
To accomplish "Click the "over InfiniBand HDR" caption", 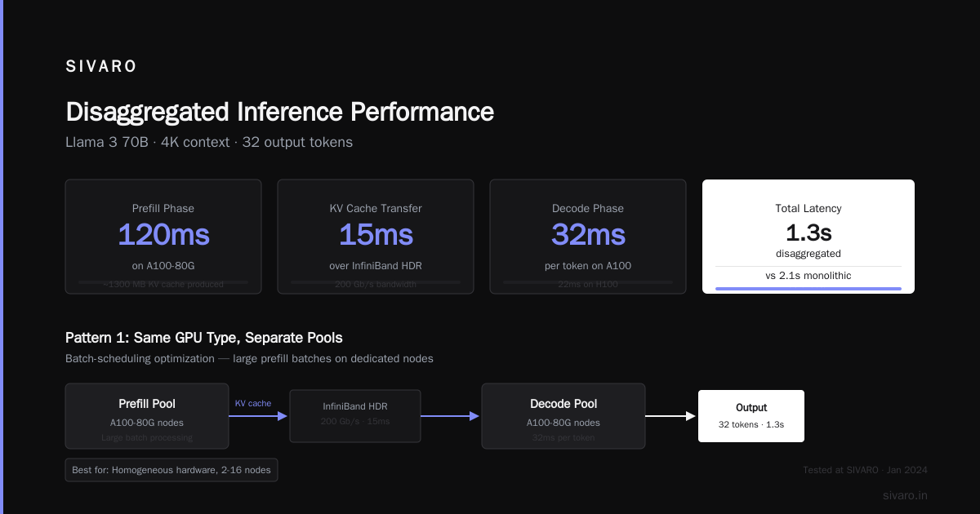I will [376, 266].
